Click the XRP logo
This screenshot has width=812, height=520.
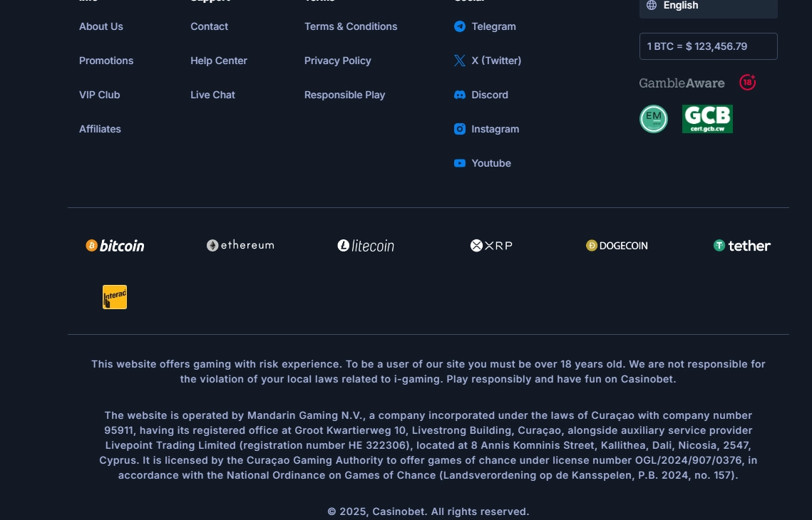491,245
